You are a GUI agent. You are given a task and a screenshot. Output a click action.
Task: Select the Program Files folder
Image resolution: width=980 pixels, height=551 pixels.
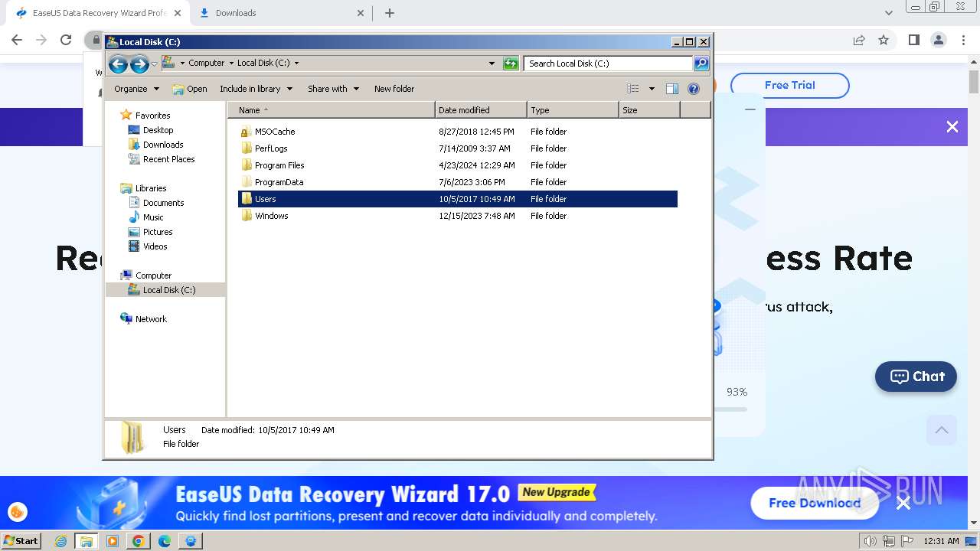coord(279,165)
